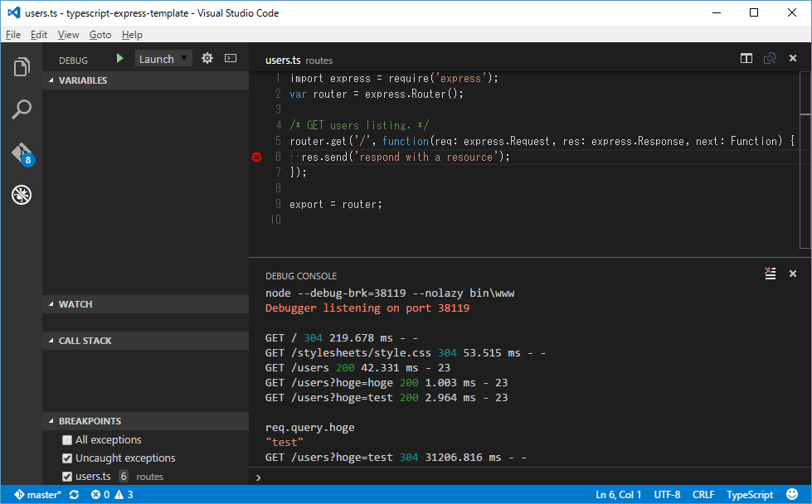Click the "test" console result
The height and width of the screenshot is (504, 812).
(284, 443)
